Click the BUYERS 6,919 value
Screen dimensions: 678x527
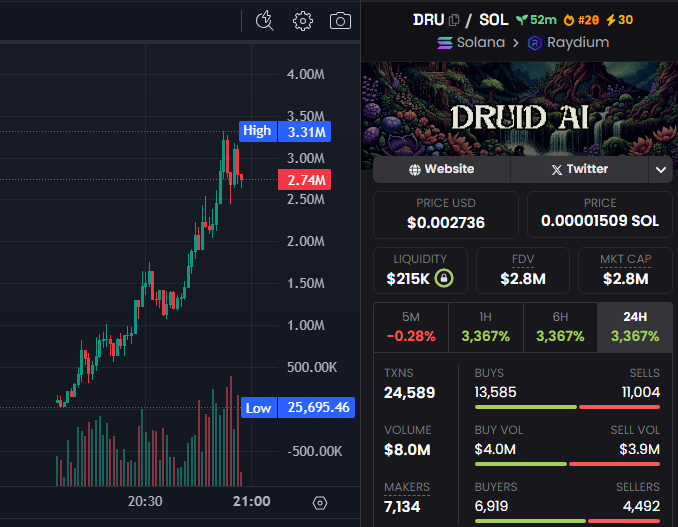point(491,506)
